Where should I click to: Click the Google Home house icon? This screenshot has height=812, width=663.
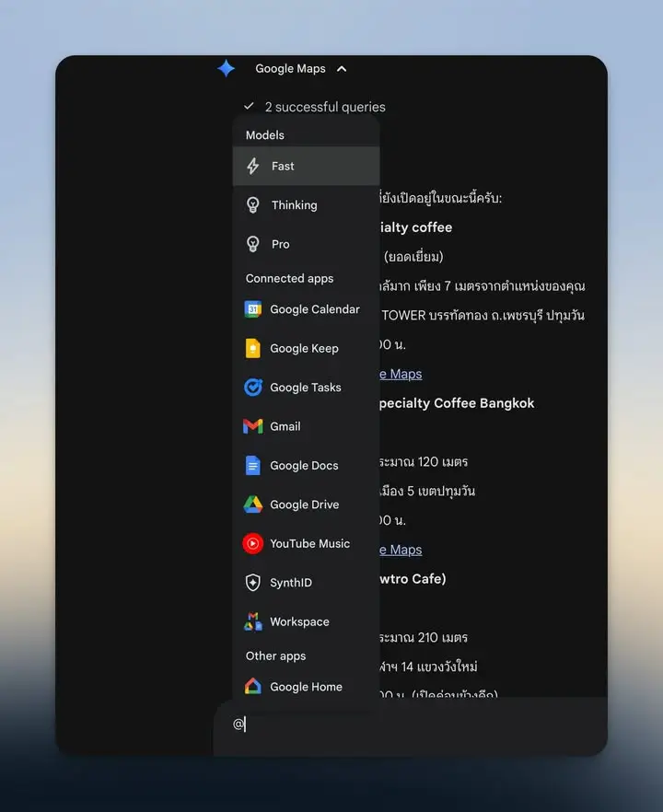(x=252, y=686)
